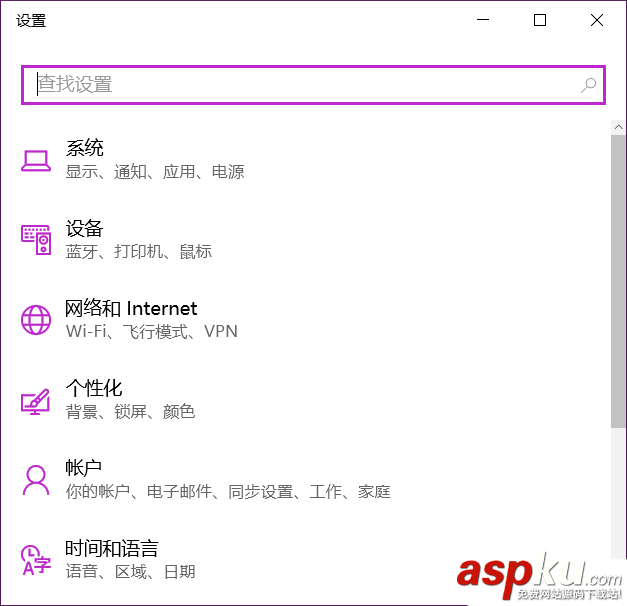Image resolution: width=627 pixels, height=606 pixels.
Task: Open the 帐户 category title
Action: pyautogui.click(x=84, y=468)
